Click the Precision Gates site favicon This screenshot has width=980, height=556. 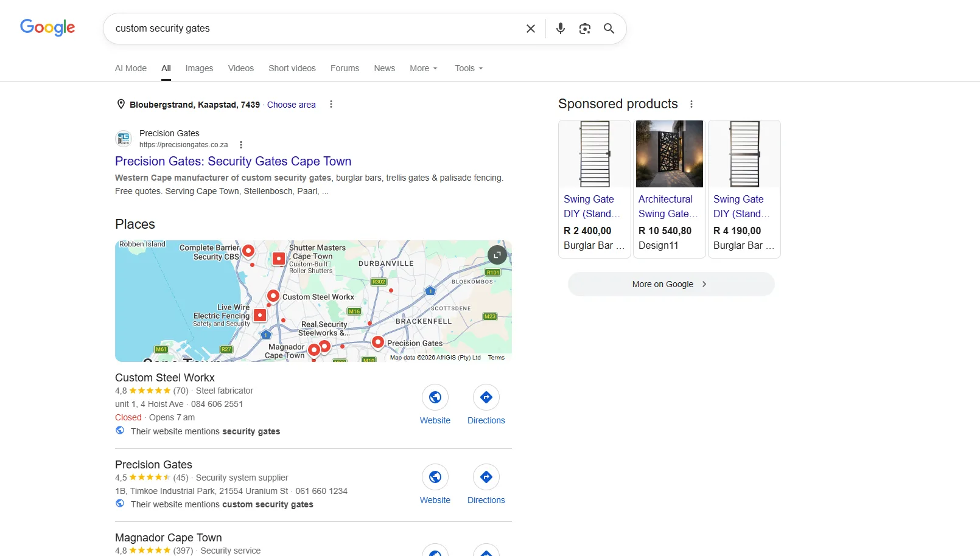[124, 139]
